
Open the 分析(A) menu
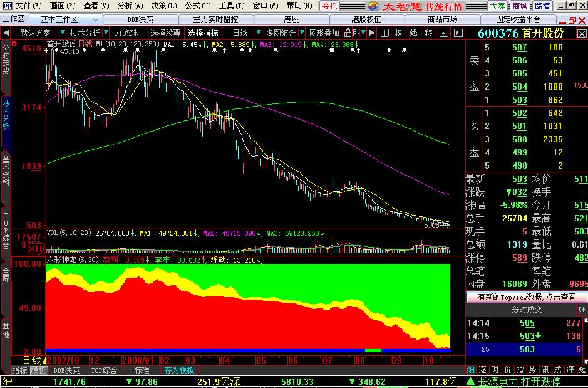click(x=130, y=6)
